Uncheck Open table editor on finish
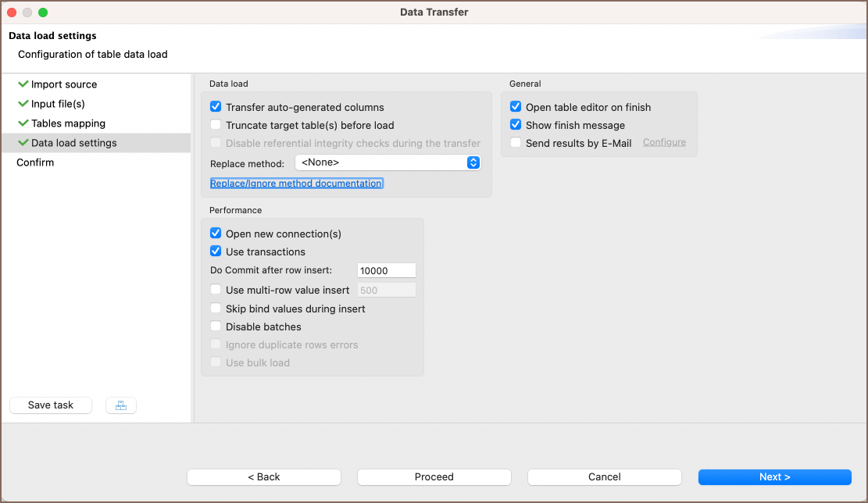This screenshot has width=868, height=503. point(516,107)
